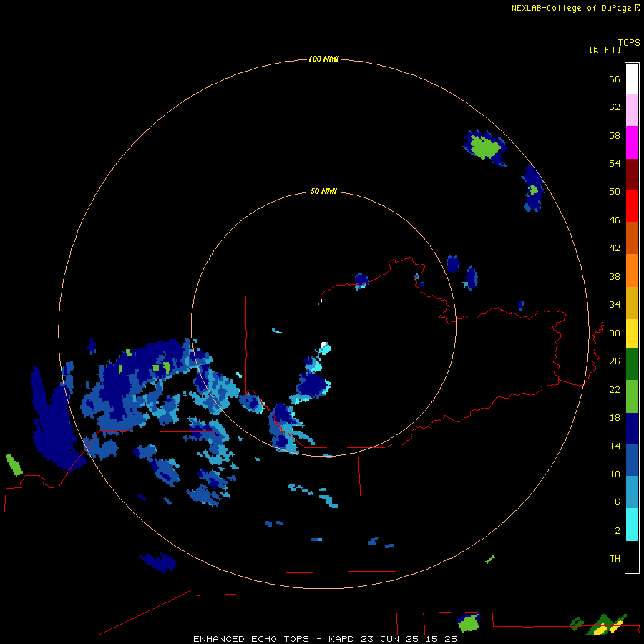Click the white echo-top pixel cluster inside the 50 NMI ring

(x=323, y=345)
